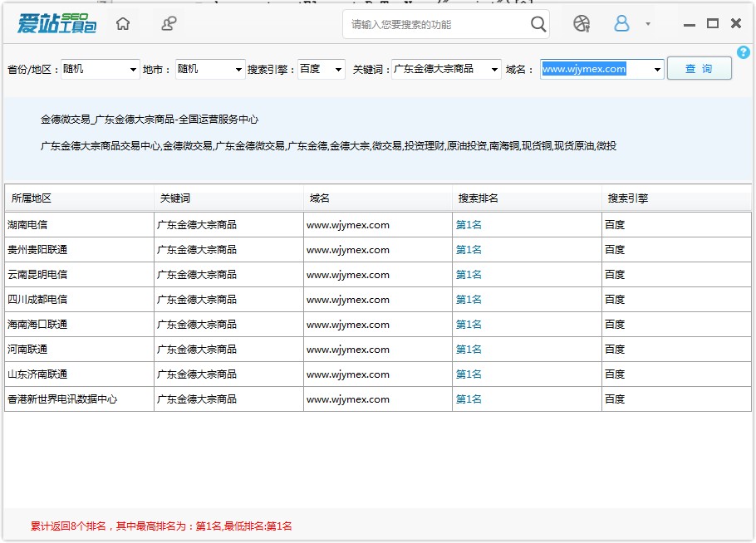Click 第1名 link in 香港新世界电讯数据中心 row
The height and width of the screenshot is (543, 756).
469,399
